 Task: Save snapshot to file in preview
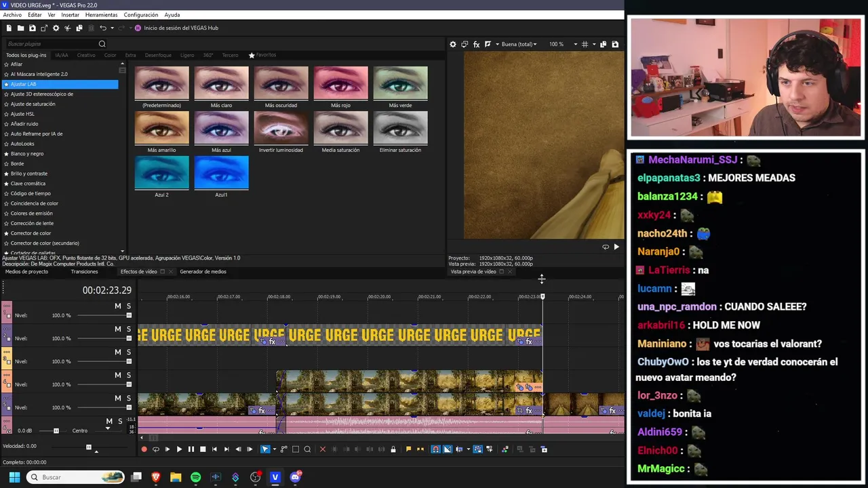point(615,44)
